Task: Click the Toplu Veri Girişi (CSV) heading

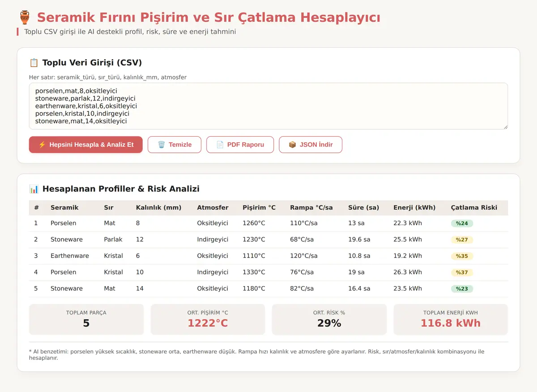Action: 92,63
